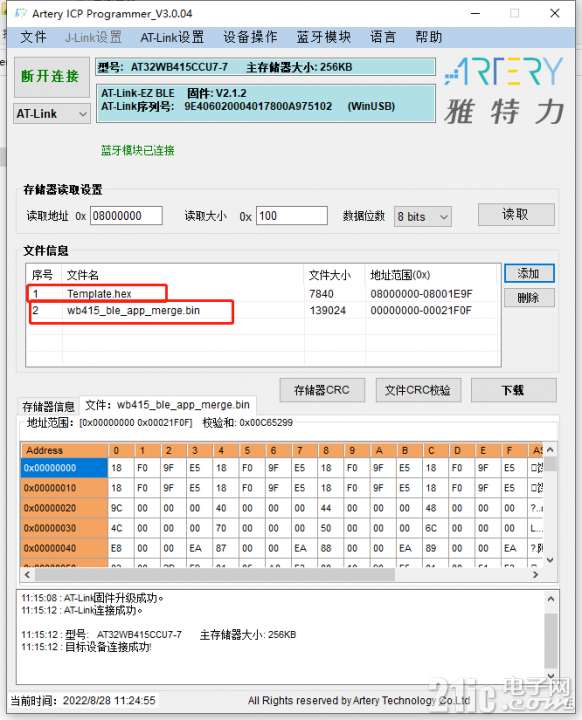Click the 序号 column header

[42, 275]
